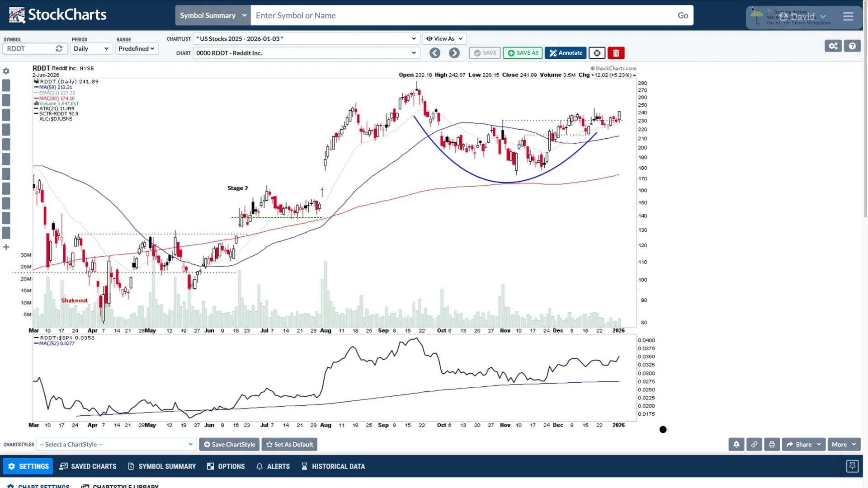
Task: Print the chart with the printer icon
Action: (771, 444)
